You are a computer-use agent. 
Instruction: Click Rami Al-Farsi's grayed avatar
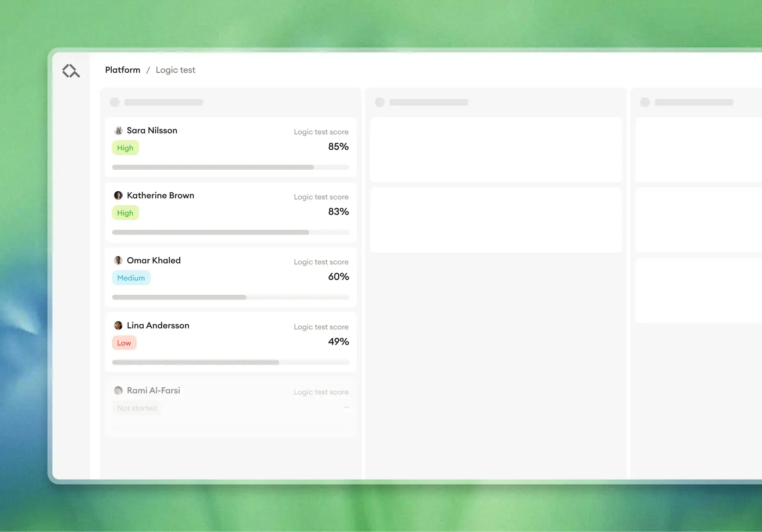click(118, 391)
